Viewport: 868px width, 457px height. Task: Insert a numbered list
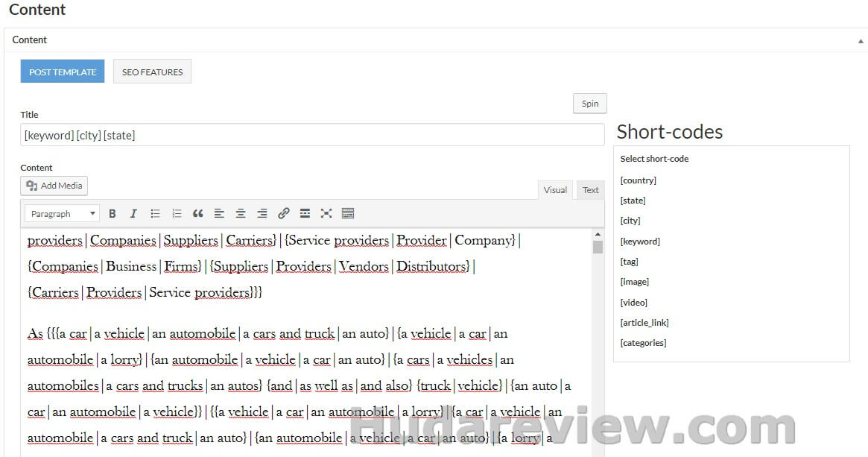click(177, 213)
